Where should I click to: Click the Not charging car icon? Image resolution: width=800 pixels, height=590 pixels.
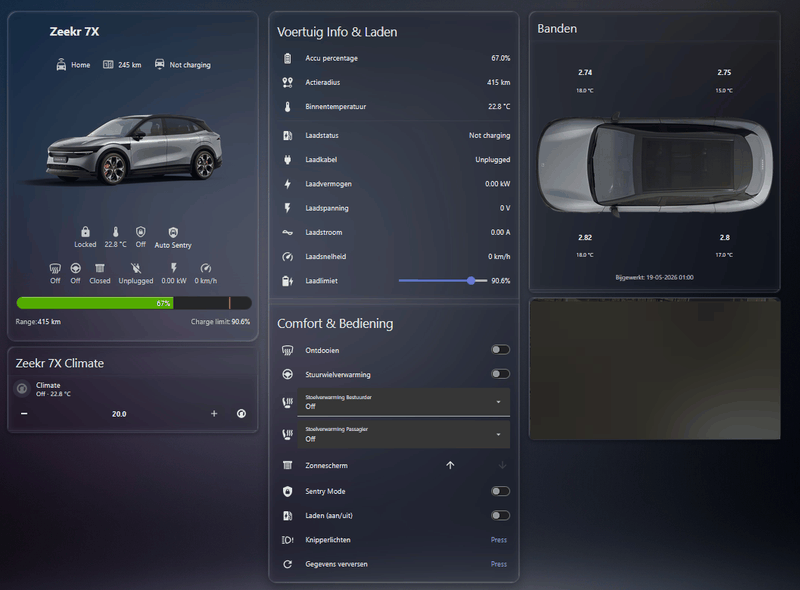pos(160,64)
